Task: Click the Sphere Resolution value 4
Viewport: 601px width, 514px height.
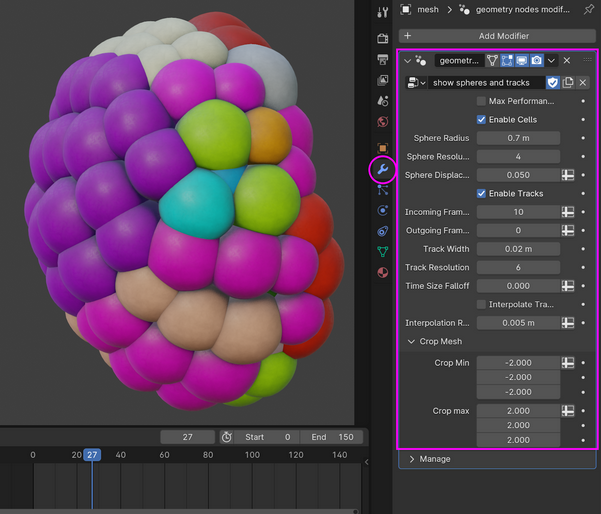Action: click(x=518, y=156)
